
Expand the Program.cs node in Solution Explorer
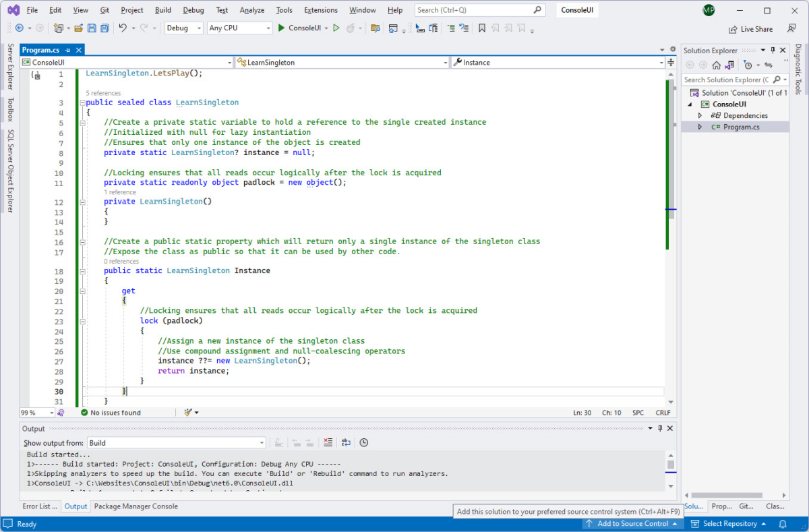[700, 127]
